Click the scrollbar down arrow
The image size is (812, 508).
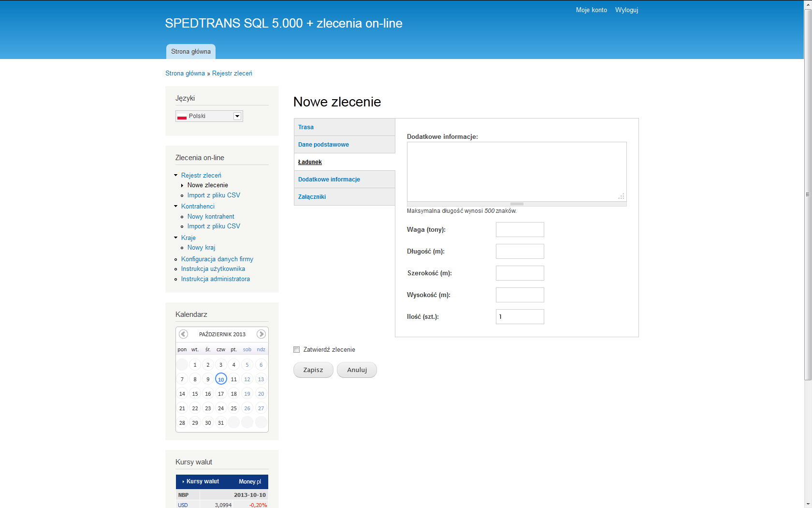coord(808,504)
